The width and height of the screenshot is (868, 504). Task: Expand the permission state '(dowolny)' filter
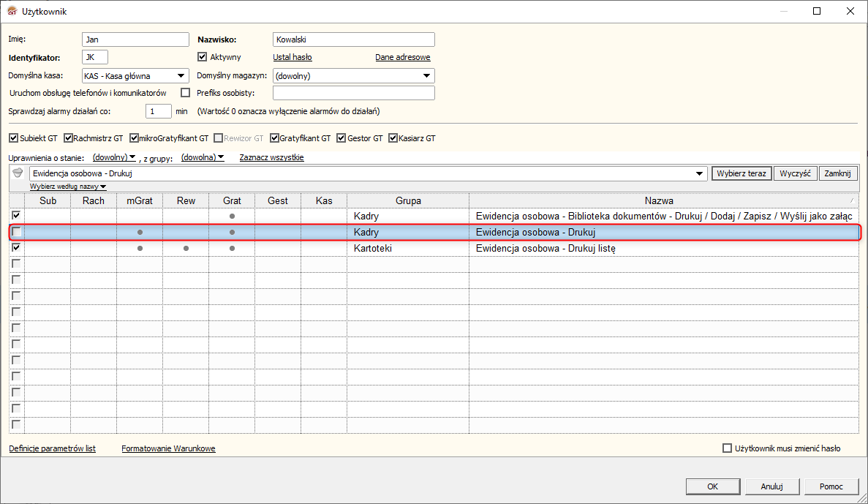114,157
